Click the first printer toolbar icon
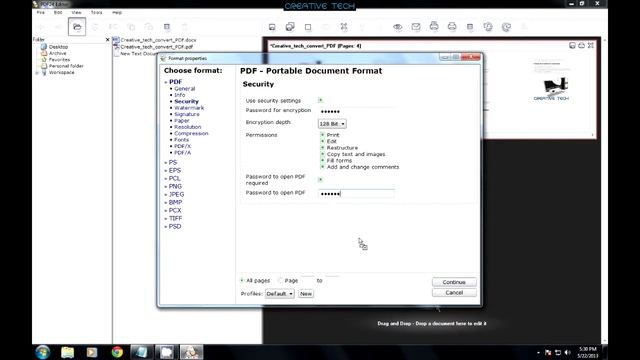 [434, 27]
